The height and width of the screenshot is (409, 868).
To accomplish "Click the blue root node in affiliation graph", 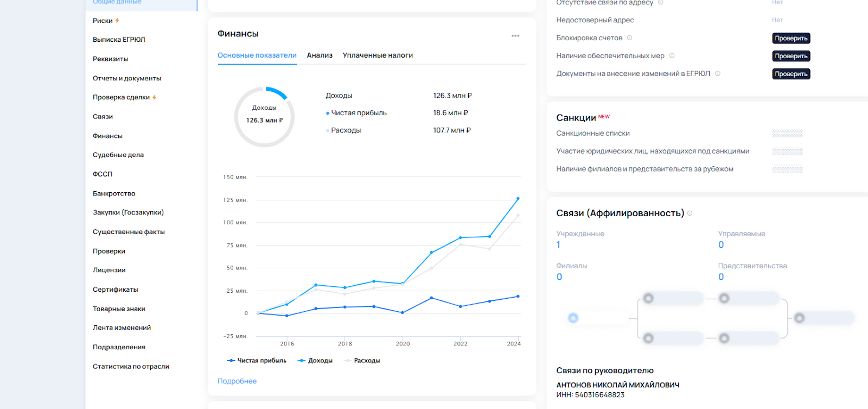I will pyautogui.click(x=573, y=318).
